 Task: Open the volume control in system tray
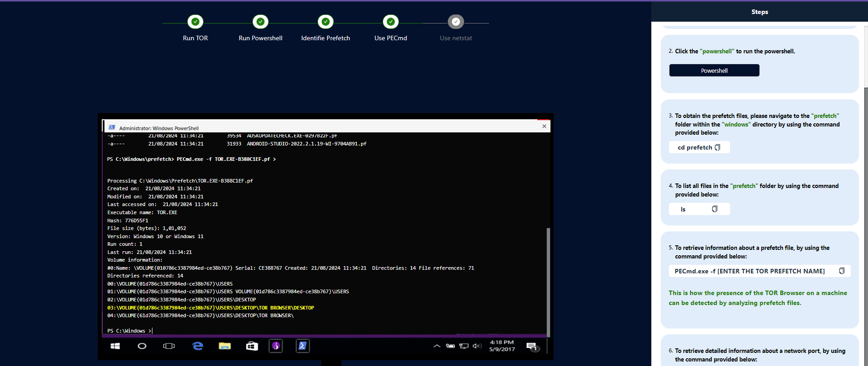coord(477,346)
